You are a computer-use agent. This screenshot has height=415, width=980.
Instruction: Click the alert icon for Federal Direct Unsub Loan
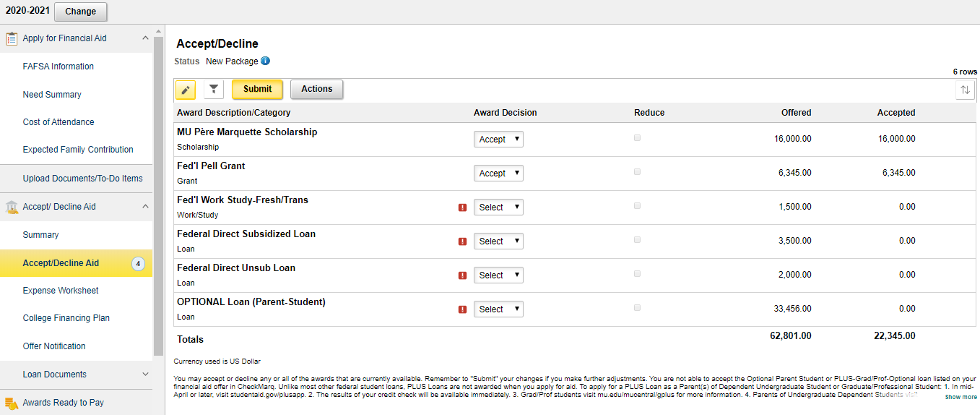(x=462, y=275)
